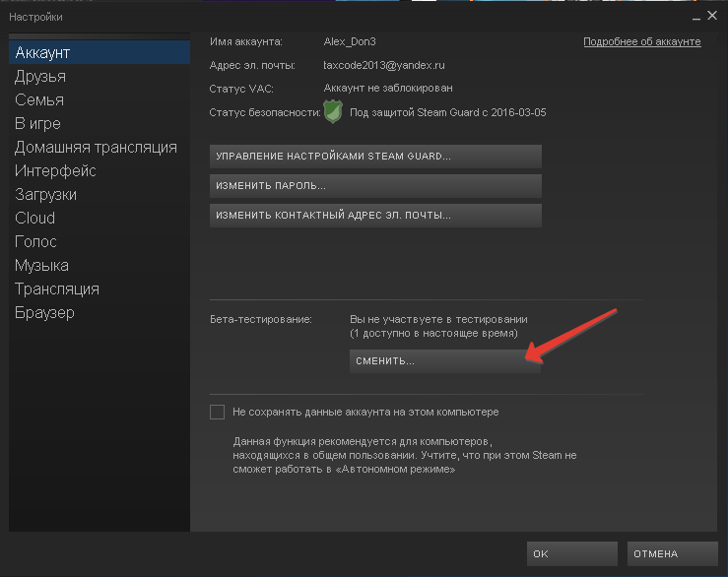Open the Трансляция settings section
The image size is (728, 577).
pyautogui.click(x=57, y=288)
